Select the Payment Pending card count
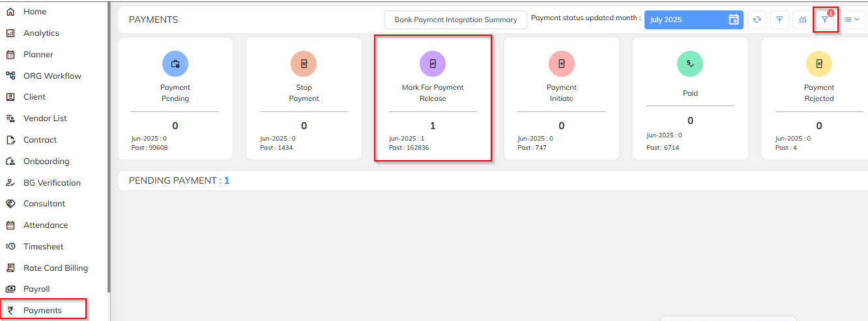Viewport: 868px width, 321px height. (x=175, y=126)
